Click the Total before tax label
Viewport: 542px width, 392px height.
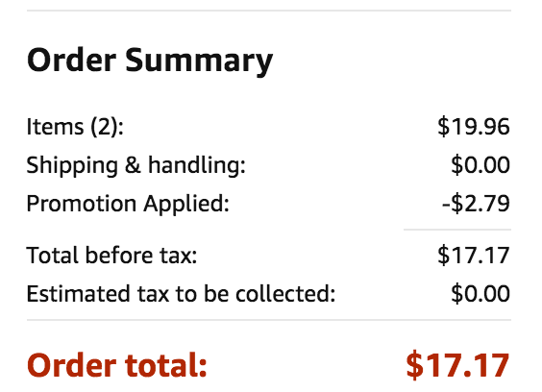[x=112, y=256]
